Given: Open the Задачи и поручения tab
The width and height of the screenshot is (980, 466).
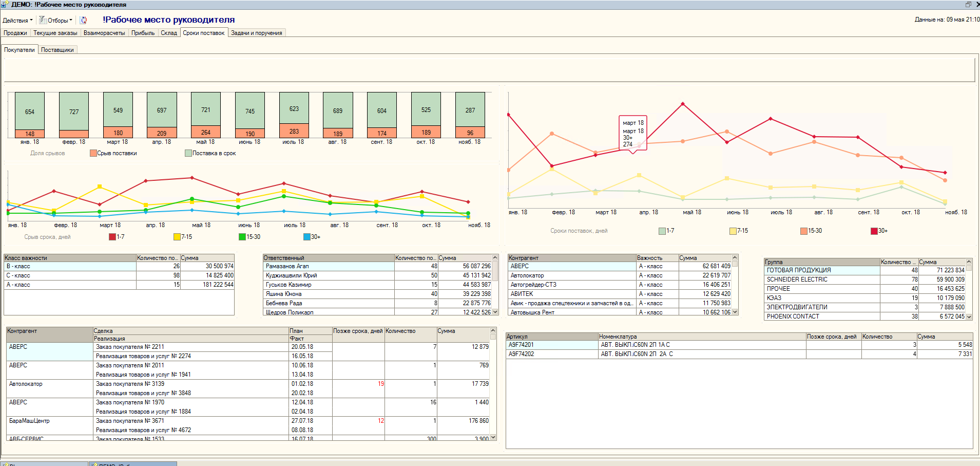Looking at the screenshot, I should [x=256, y=33].
